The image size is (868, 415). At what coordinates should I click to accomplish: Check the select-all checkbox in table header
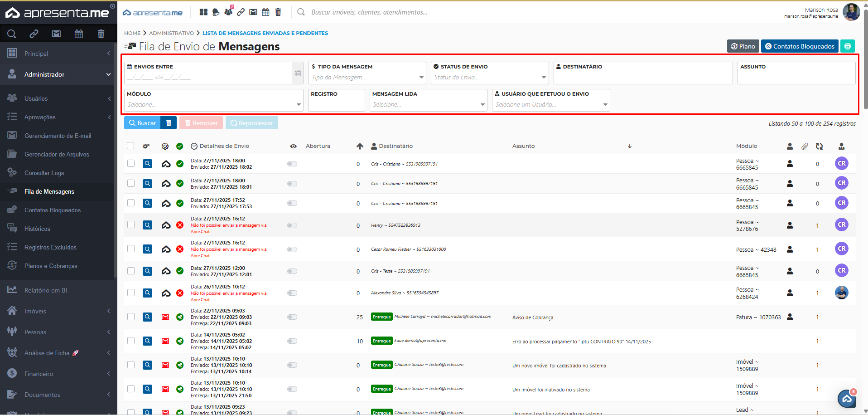click(x=130, y=146)
